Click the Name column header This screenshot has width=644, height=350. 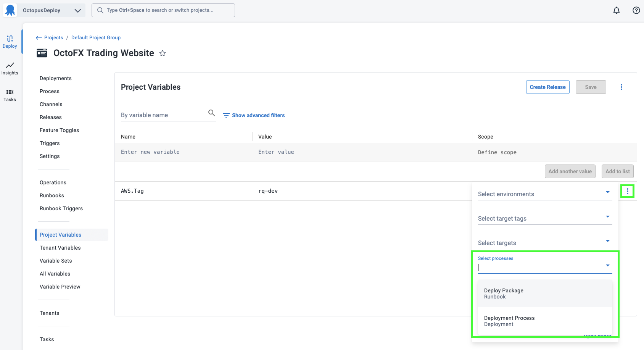tap(128, 137)
